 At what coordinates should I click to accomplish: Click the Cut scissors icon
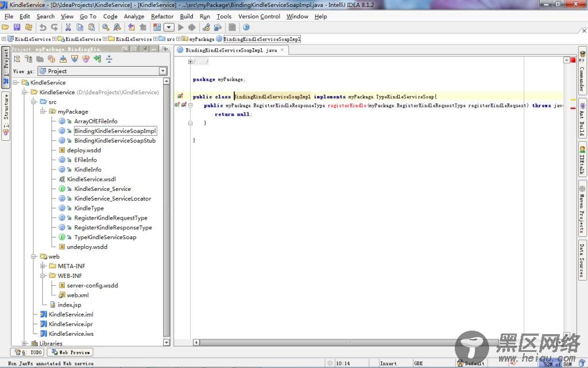tap(68, 28)
